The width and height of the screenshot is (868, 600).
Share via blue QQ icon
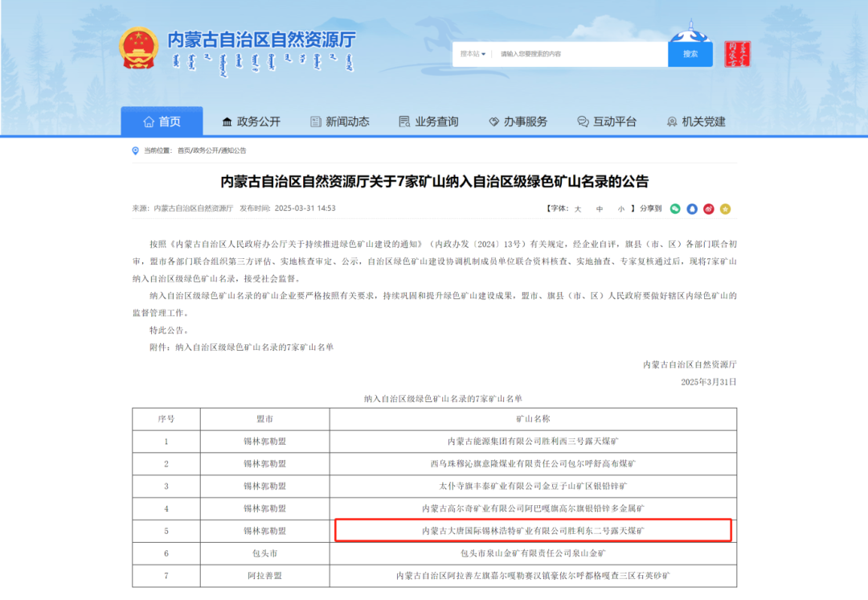pos(692,209)
